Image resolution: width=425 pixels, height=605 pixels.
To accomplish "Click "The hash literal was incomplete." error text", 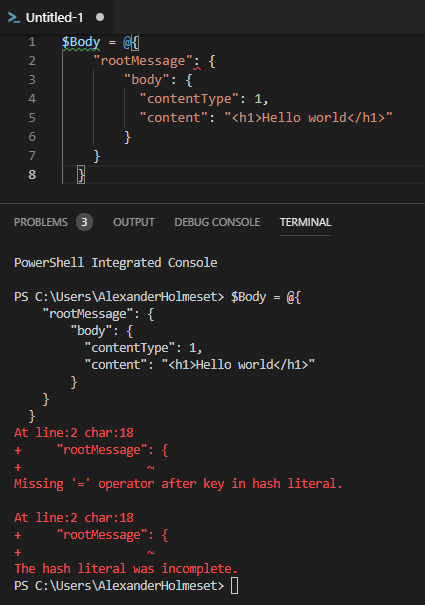I will (x=126, y=569).
